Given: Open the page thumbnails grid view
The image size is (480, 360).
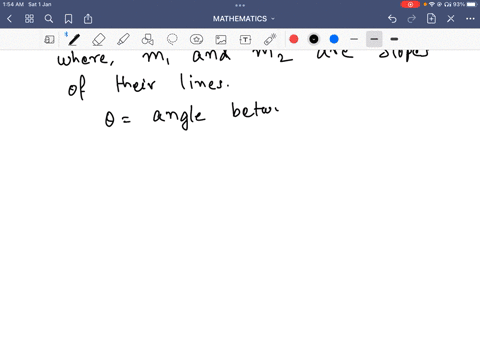Looking at the screenshot, I should [x=29, y=19].
